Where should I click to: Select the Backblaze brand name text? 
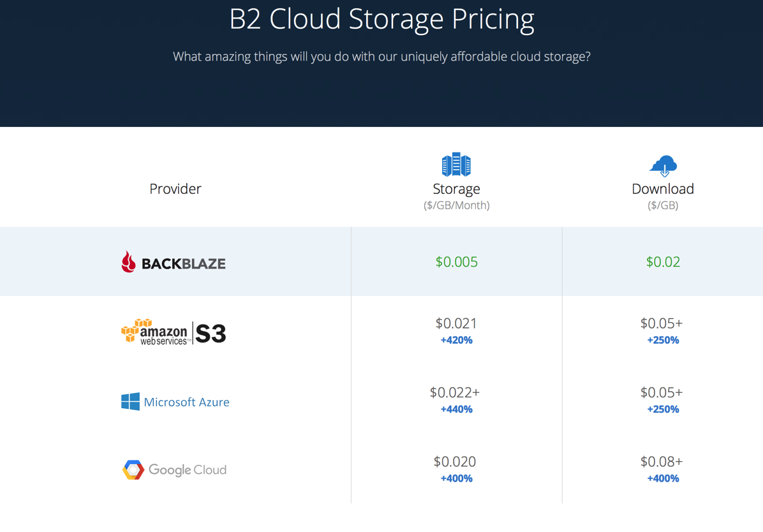point(183,263)
